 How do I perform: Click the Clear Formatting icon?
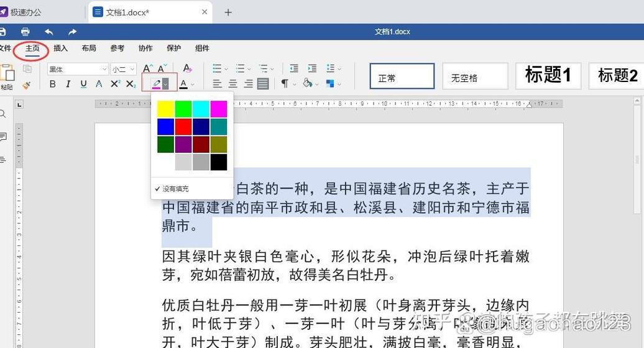[x=187, y=68]
